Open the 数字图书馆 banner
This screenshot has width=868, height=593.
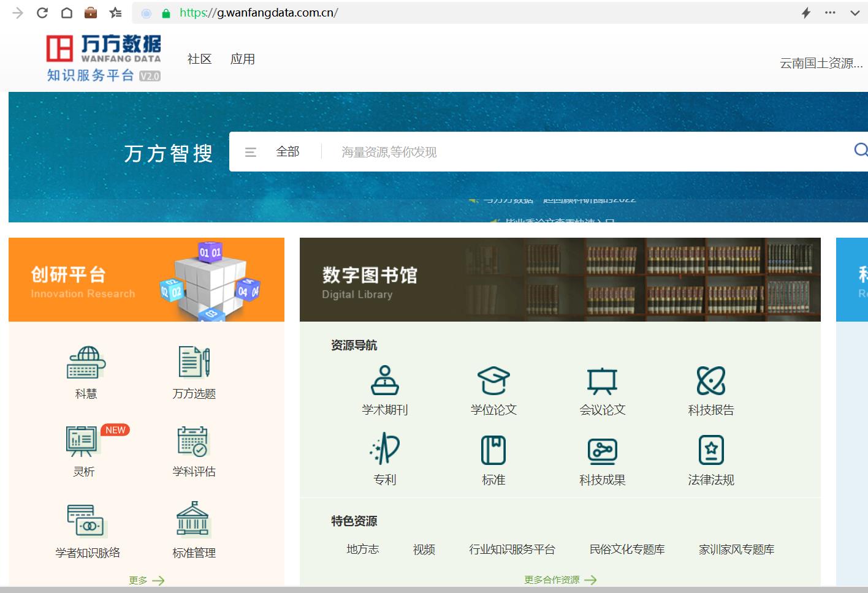click(x=560, y=279)
